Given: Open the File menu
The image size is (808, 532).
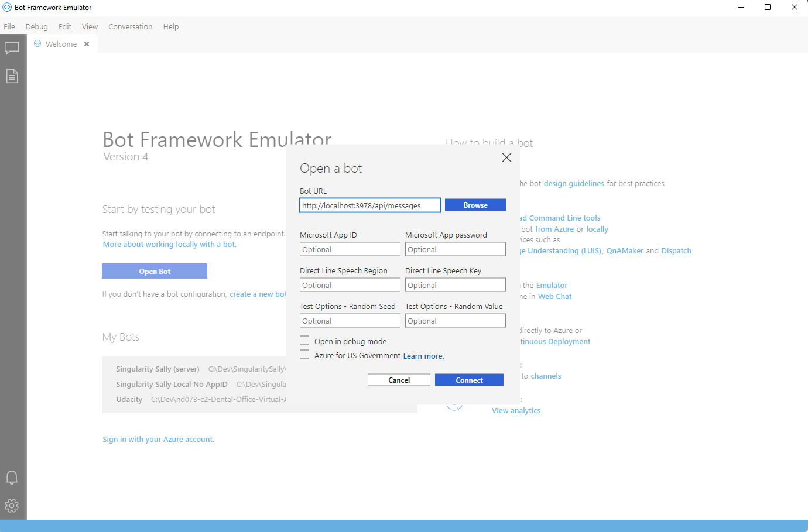Looking at the screenshot, I should pos(9,26).
